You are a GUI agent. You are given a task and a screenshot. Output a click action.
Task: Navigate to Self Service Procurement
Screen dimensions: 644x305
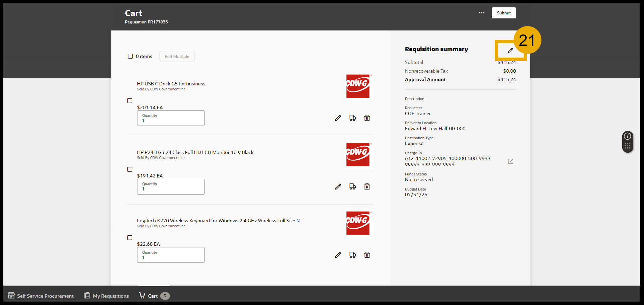coord(41,296)
